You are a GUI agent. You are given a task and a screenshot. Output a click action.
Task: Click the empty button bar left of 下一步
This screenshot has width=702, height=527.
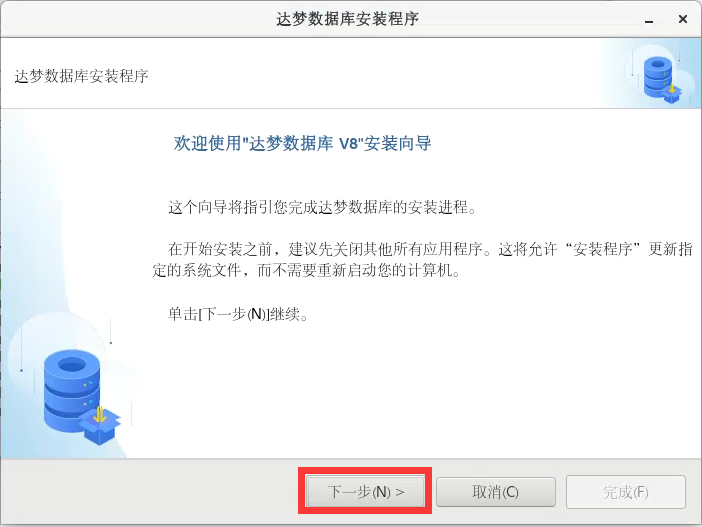click(148, 492)
